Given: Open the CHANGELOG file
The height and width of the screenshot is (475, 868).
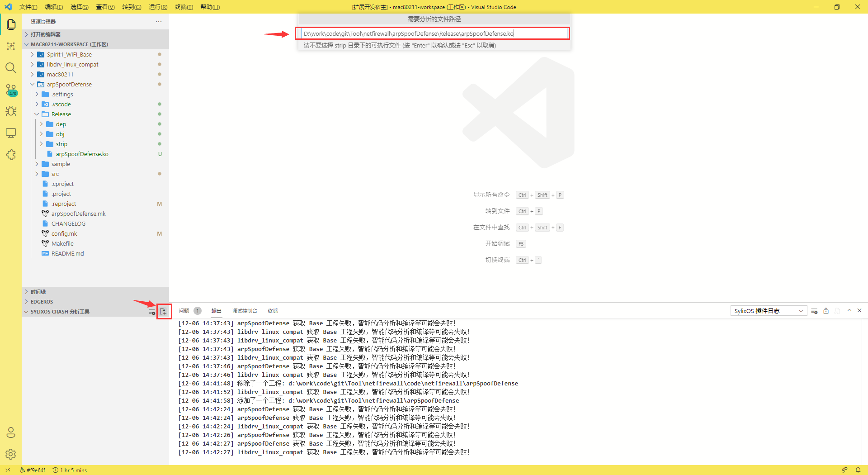Looking at the screenshot, I should [95, 223].
